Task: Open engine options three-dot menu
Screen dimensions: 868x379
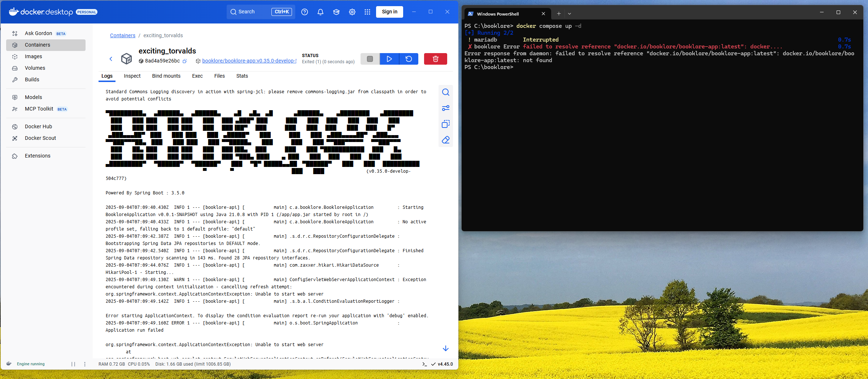Action: click(85, 364)
